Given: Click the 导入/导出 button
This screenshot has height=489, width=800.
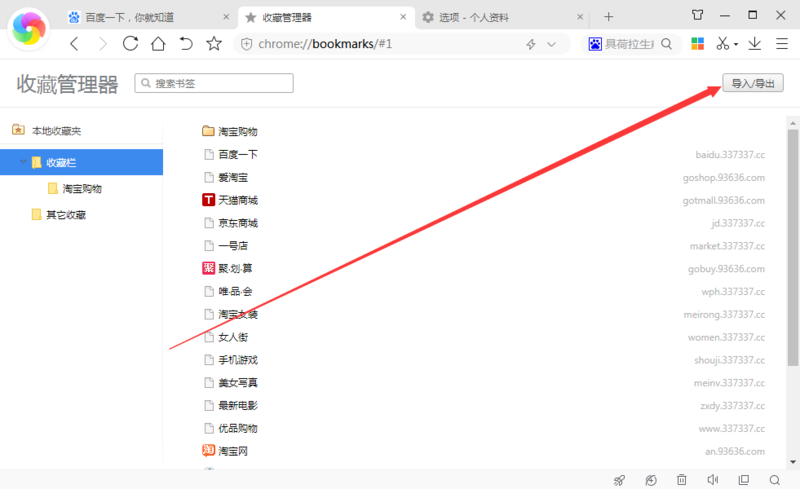Looking at the screenshot, I should [753, 83].
